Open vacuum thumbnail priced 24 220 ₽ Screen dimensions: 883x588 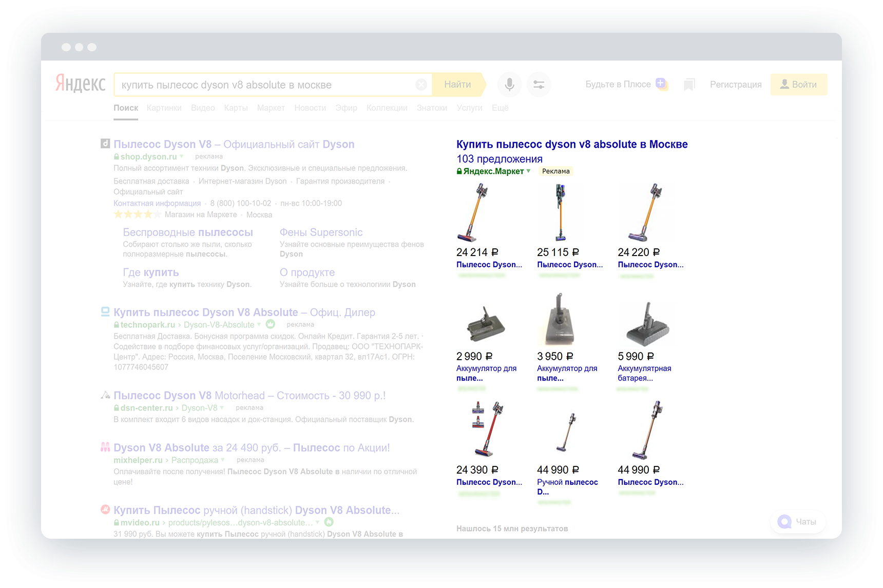[646, 213]
